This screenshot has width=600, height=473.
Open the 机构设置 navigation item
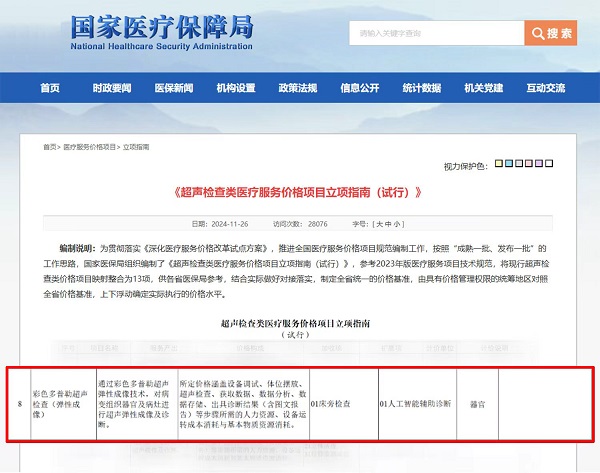pyautogui.click(x=236, y=88)
